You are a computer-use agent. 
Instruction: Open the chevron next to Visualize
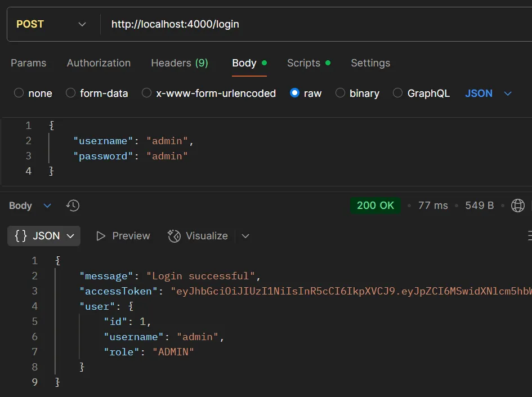coord(245,237)
